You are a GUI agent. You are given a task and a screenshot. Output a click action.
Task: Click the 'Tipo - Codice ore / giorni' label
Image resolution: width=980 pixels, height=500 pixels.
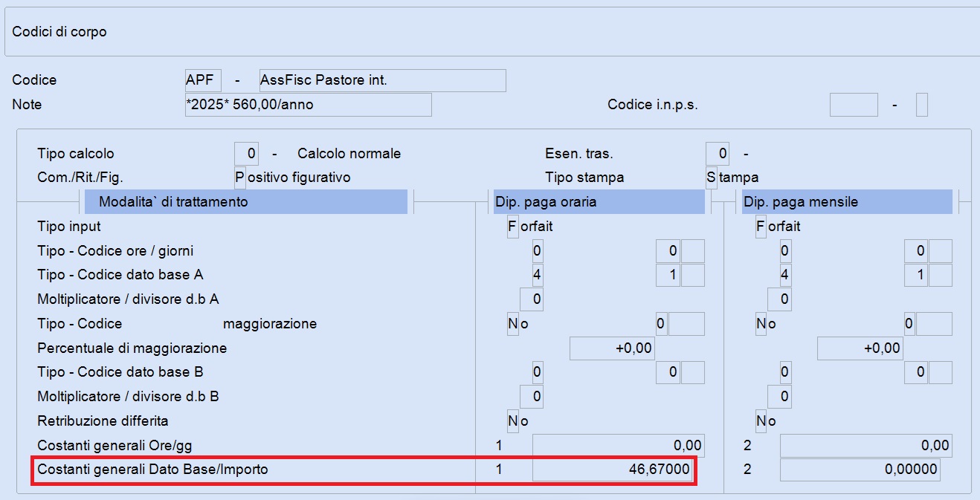click(x=115, y=250)
